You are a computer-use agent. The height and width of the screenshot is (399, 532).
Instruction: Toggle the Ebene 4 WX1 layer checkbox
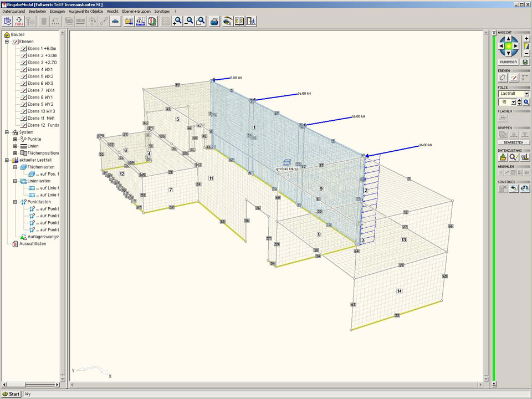[24, 70]
